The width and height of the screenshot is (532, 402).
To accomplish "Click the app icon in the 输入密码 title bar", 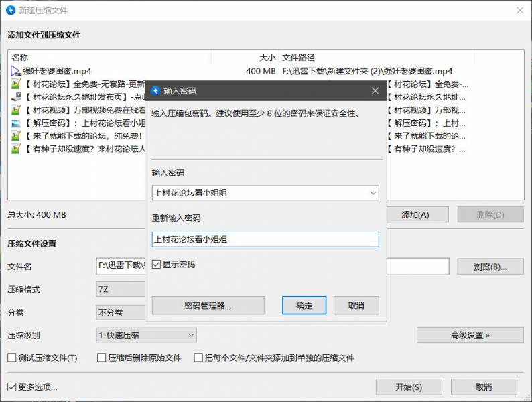I will pos(155,91).
